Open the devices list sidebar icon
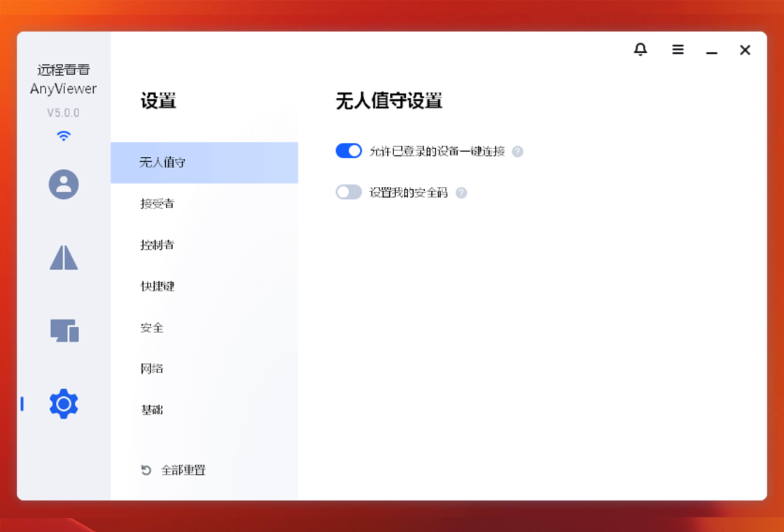The image size is (784, 532). (x=64, y=330)
